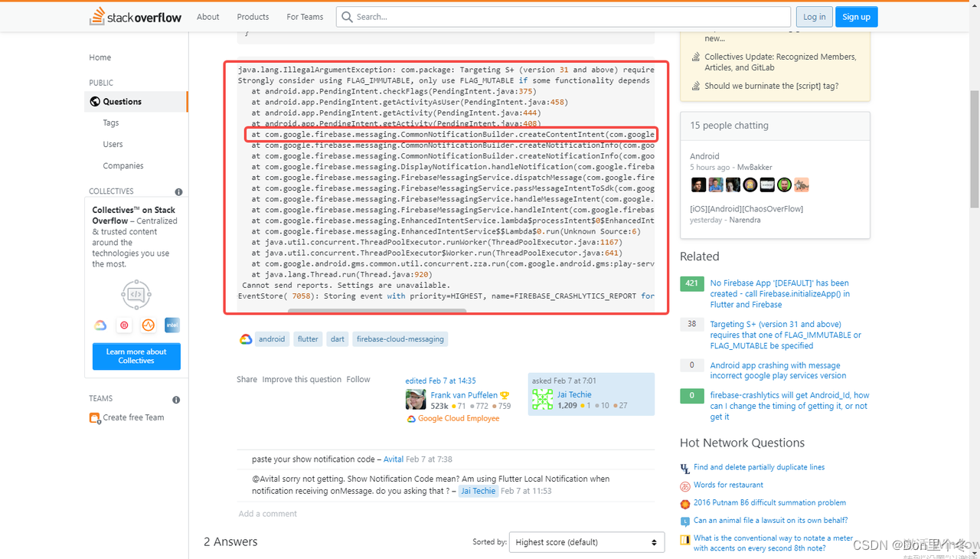Click the flutter tag
980x559 pixels.
308,339
